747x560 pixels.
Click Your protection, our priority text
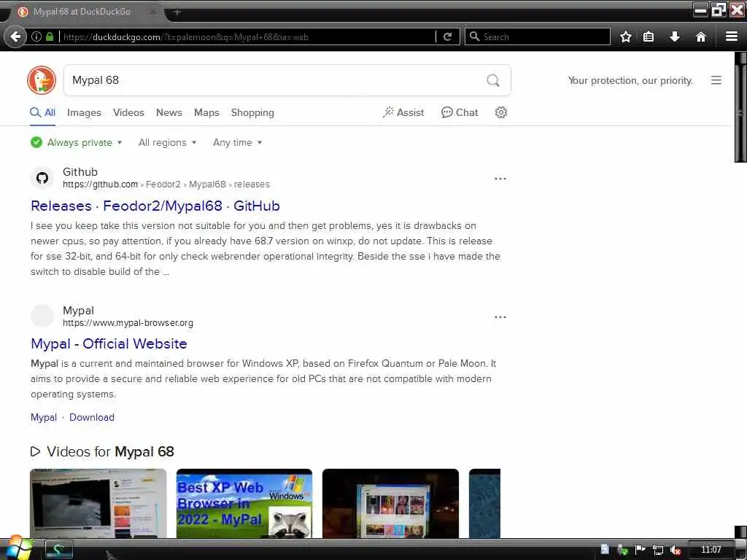630,80
